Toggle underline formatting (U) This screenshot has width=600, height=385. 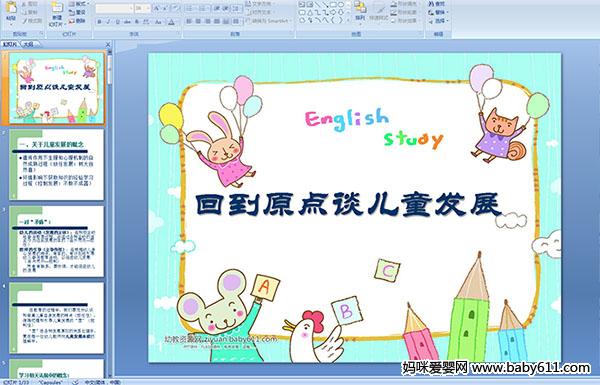117,22
